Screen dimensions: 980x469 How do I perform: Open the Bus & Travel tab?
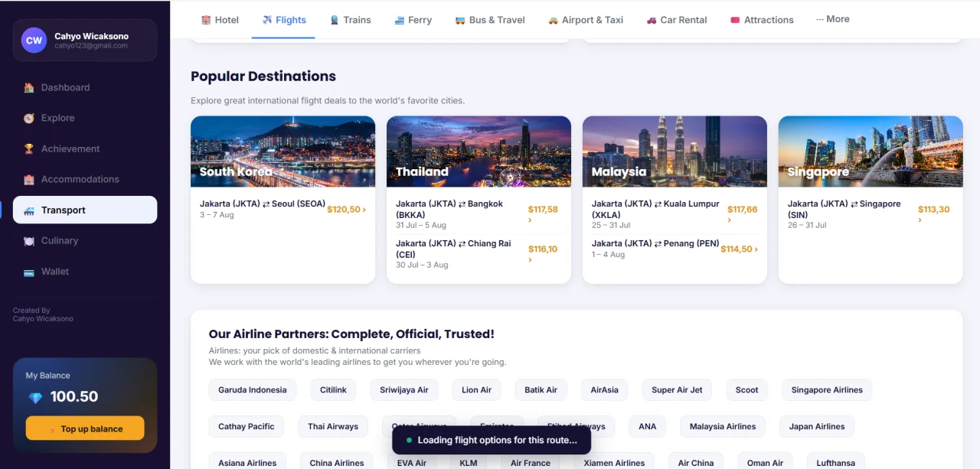(x=490, y=20)
